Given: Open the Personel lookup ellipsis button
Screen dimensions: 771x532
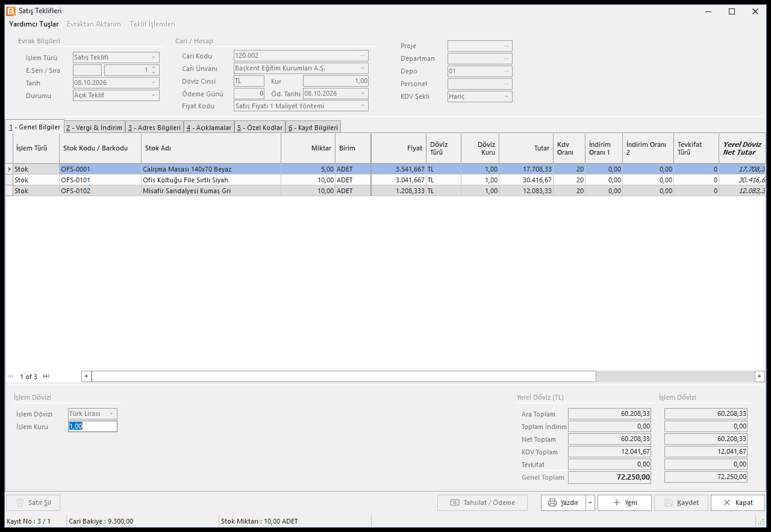Looking at the screenshot, I should 507,84.
